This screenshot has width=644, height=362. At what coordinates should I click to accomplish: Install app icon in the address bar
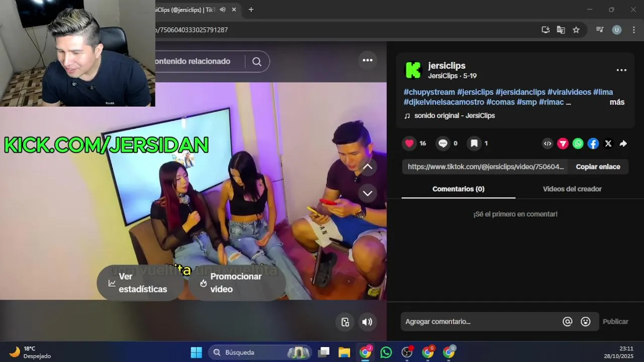coord(545,30)
